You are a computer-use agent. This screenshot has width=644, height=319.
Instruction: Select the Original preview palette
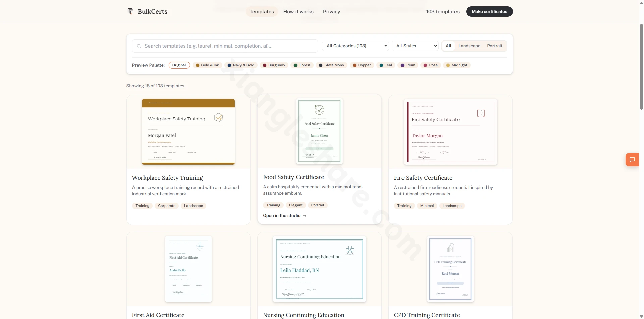point(179,65)
